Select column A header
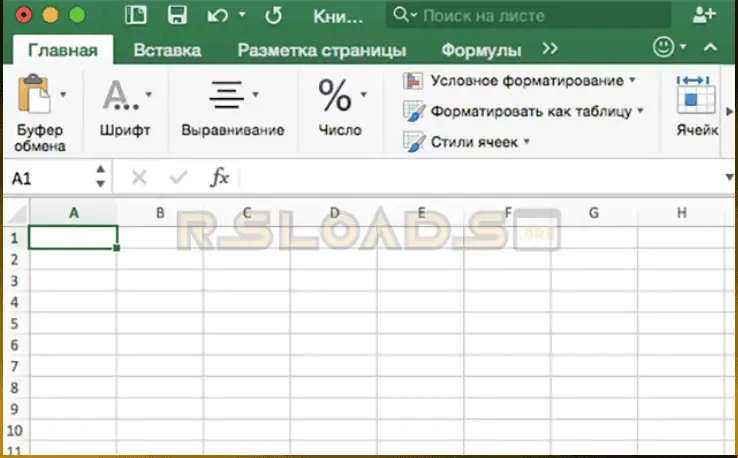The width and height of the screenshot is (738, 458). click(x=73, y=213)
